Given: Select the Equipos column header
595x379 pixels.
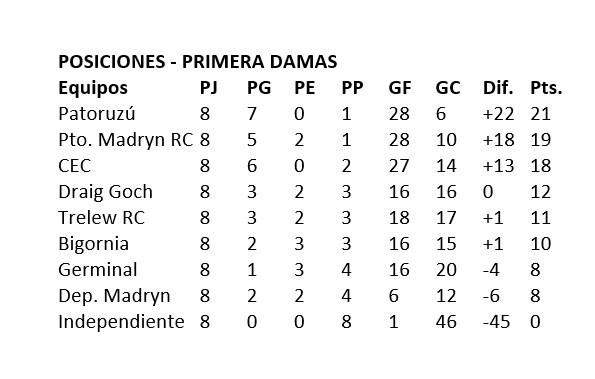Looking at the screenshot, I should pos(93,88).
